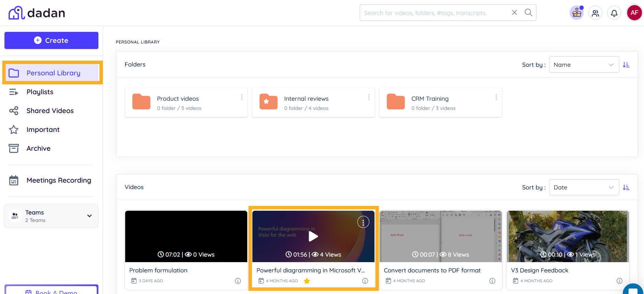Click the search magnifier icon

[528, 13]
